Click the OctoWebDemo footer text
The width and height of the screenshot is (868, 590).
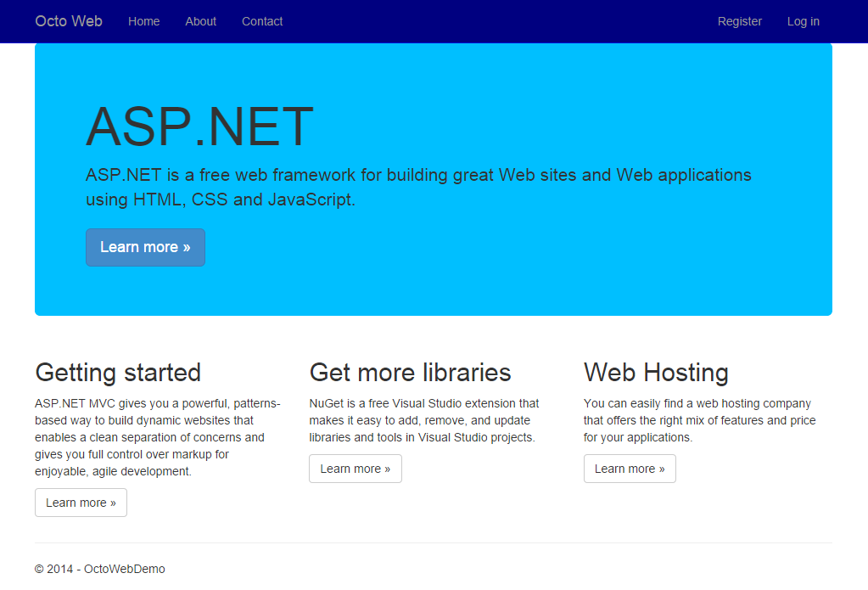click(x=99, y=569)
